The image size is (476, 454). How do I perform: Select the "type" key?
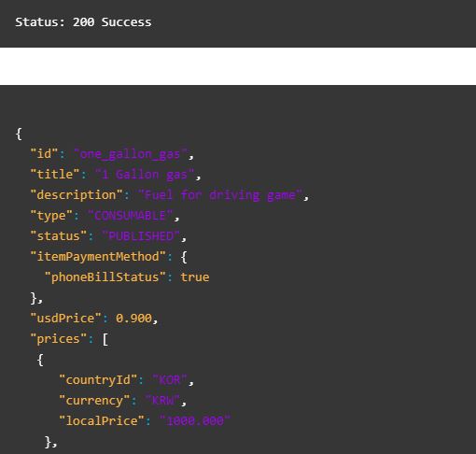(x=51, y=216)
